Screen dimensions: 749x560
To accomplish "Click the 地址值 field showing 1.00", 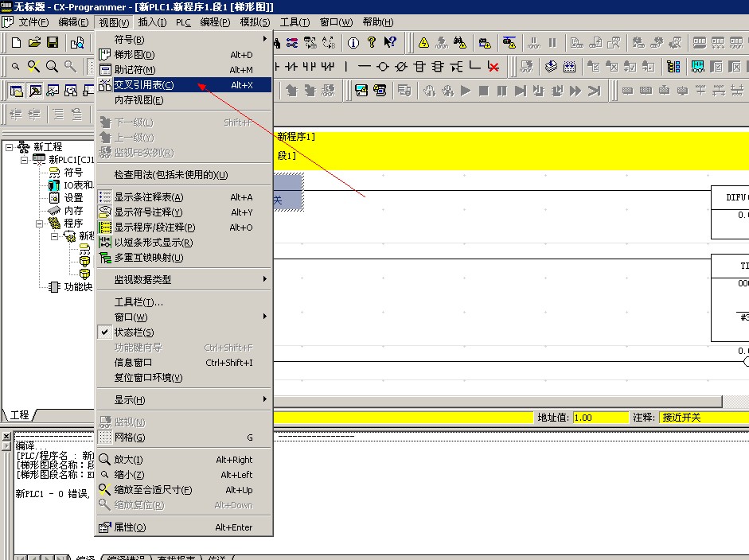I will pyautogui.click(x=599, y=418).
